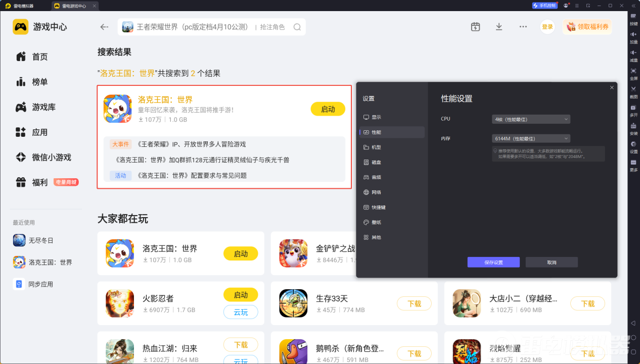Click 领取福利券 coupon button
The height and width of the screenshot is (364, 640).
click(587, 27)
